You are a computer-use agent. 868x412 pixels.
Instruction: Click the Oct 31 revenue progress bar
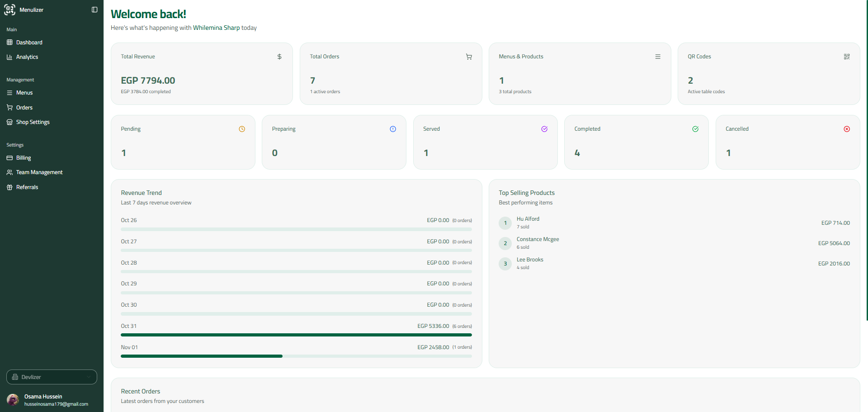pyautogui.click(x=296, y=335)
